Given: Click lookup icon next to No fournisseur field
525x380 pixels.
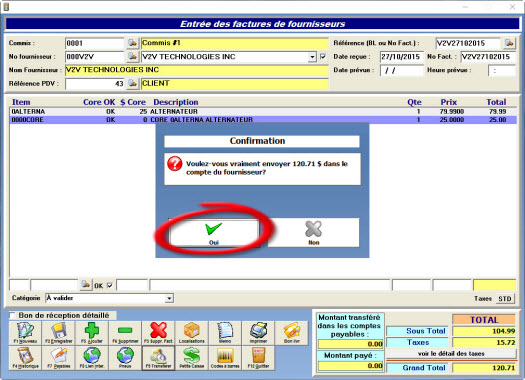Looking at the screenshot, I should pos(133,56).
